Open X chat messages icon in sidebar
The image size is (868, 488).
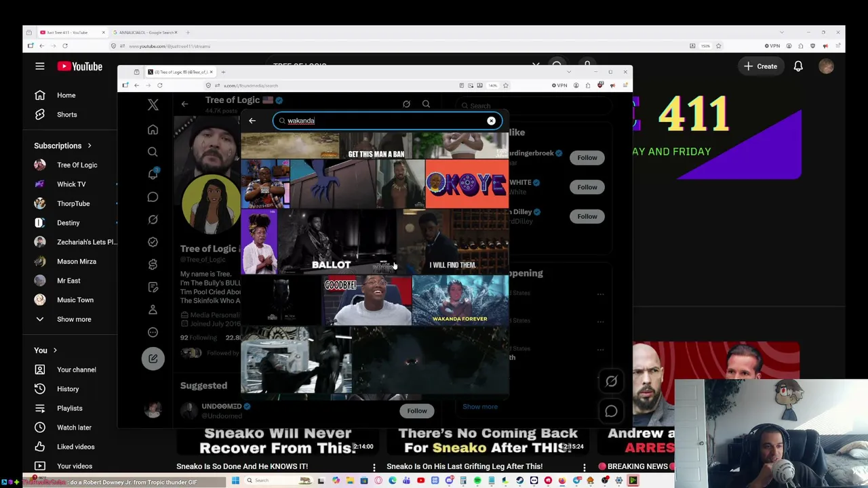pos(153,197)
